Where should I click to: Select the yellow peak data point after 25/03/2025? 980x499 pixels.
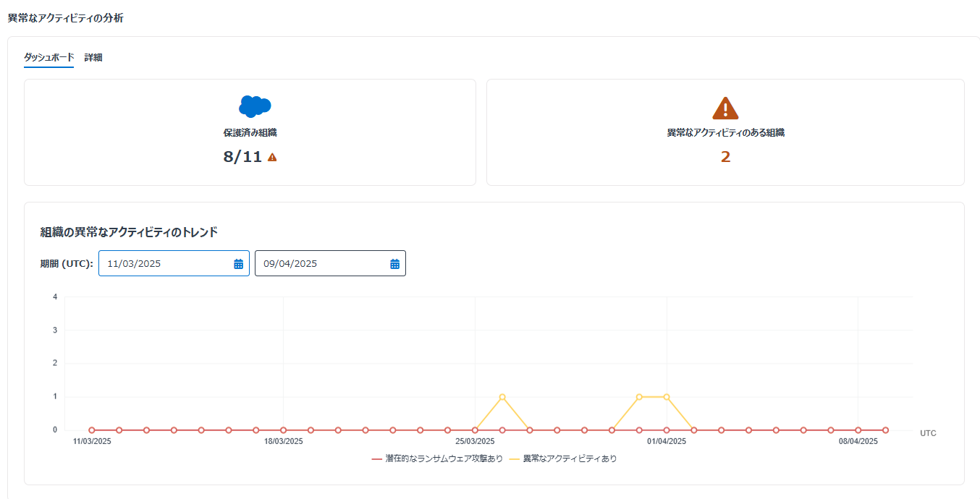click(502, 397)
